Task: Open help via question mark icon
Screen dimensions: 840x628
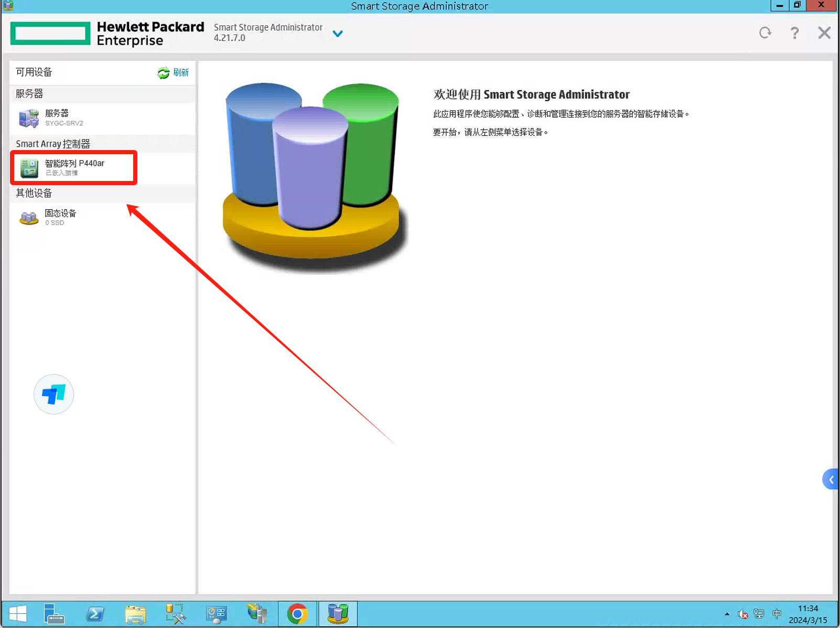Action: pyautogui.click(x=794, y=33)
